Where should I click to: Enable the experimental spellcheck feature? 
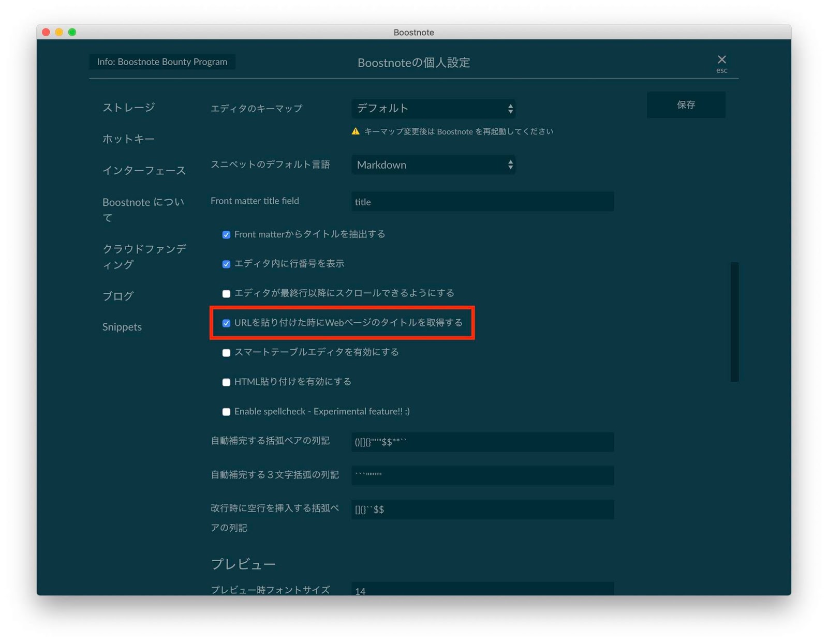(226, 412)
